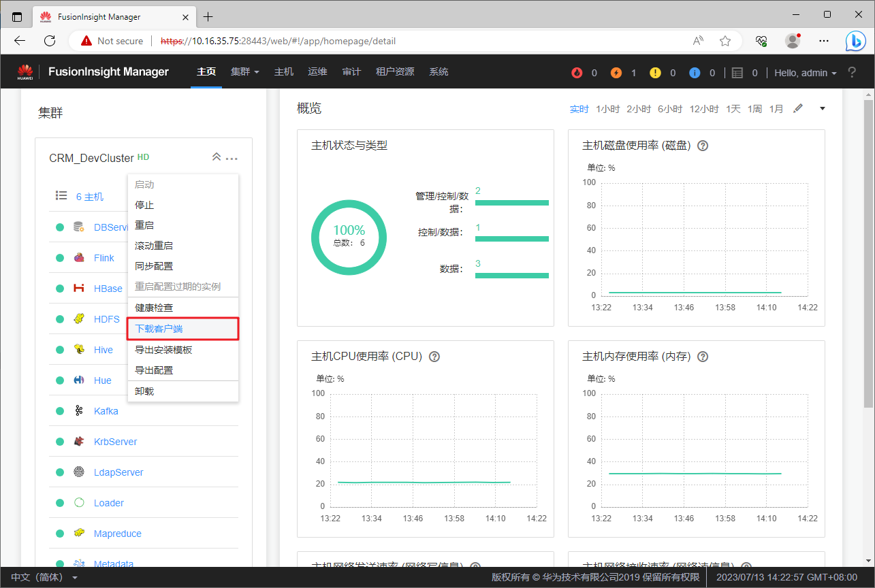Open the 租户资源 navigation tab
875x588 pixels.
tap(395, 72)
